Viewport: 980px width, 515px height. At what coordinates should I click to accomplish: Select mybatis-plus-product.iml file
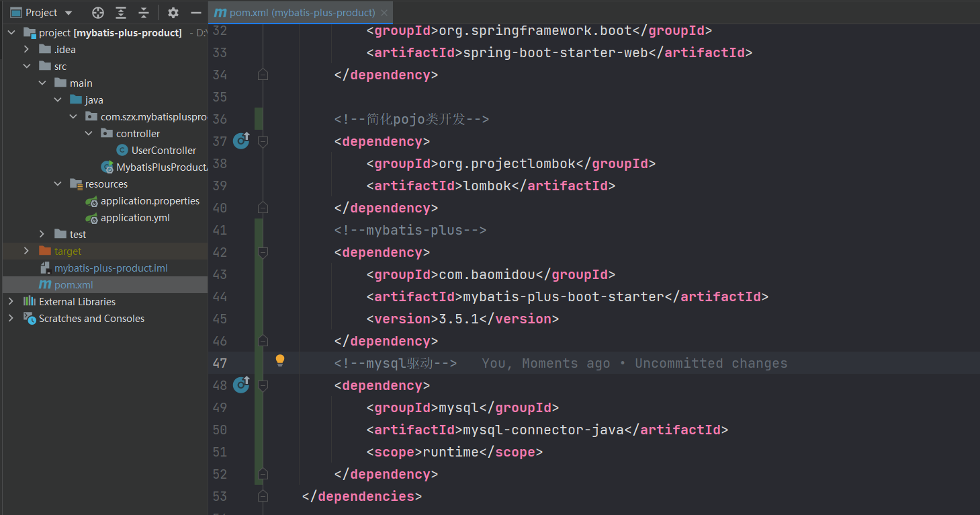pos(111,268)
